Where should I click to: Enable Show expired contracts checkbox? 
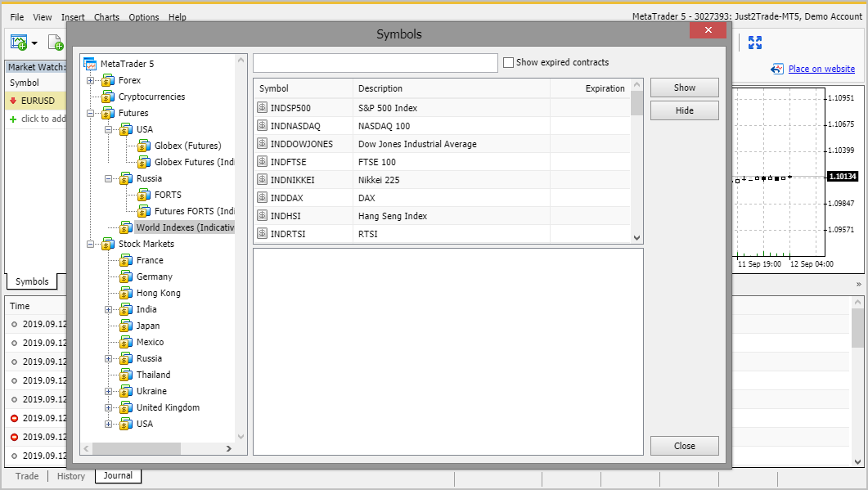pyautogui.click(x=508, y=62)
